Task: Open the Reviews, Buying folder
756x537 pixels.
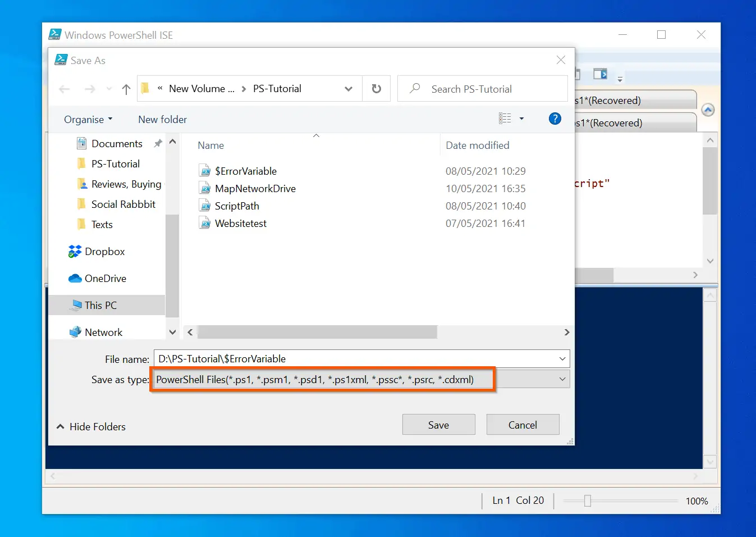Action: click(126, 184)
